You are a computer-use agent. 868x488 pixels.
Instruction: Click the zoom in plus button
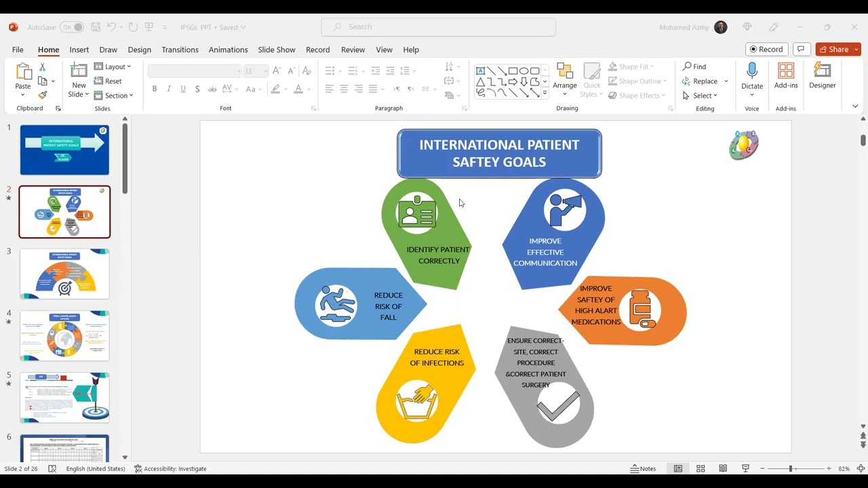(829, 468)
